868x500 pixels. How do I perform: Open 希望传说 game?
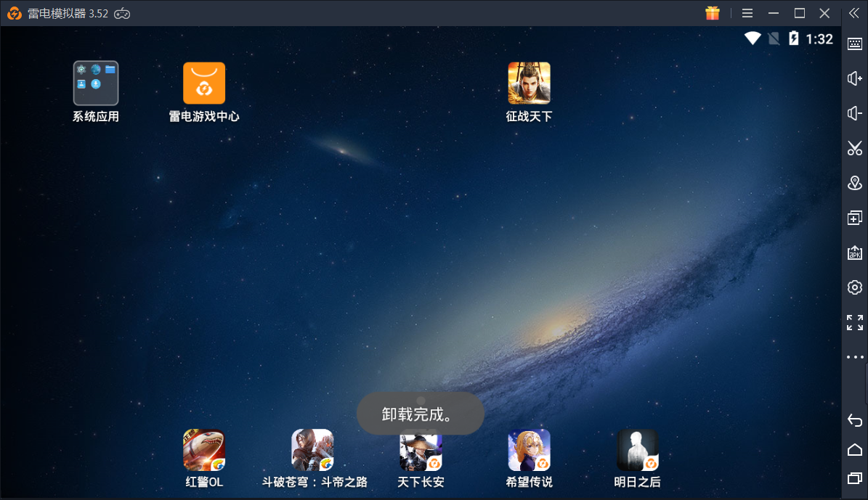pos(530,450)
